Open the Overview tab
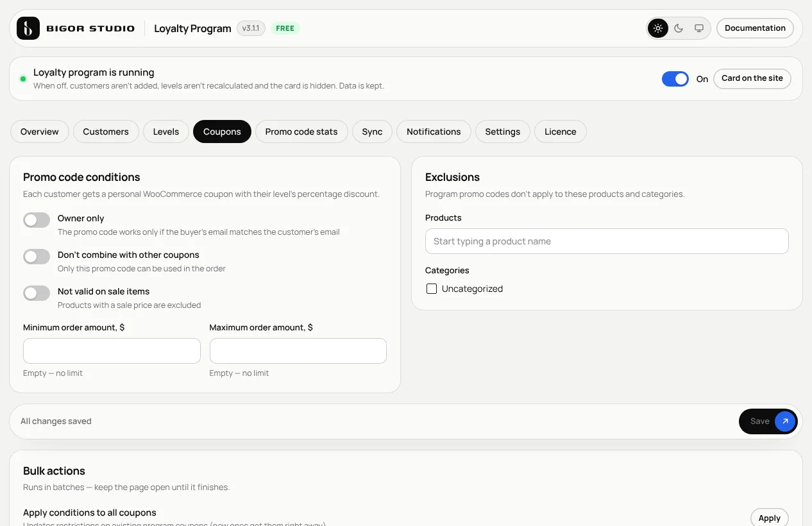Image resolution: width=812 pixels, height=526 pixels. [40, 131]
